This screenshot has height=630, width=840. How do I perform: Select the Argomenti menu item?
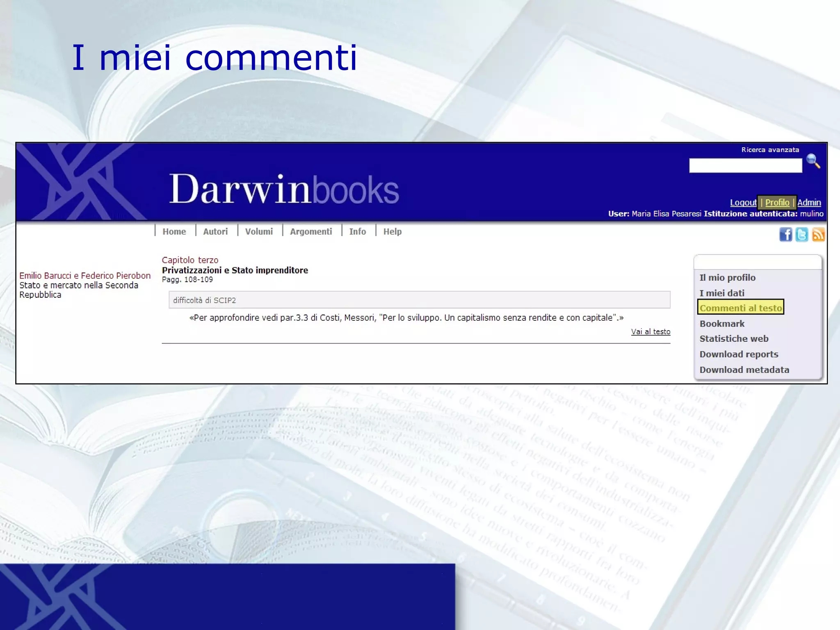click(311, 231)
